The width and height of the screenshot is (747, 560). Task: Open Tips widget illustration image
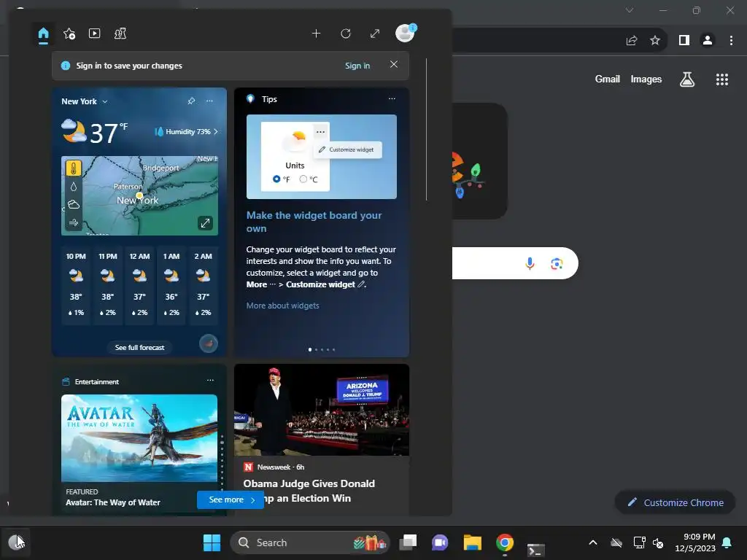(321, 157)
